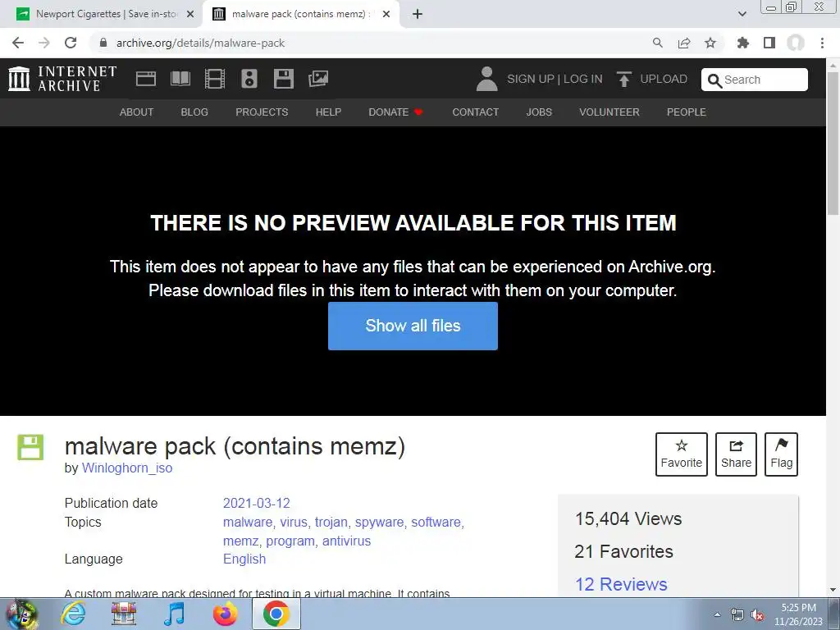Open the antivirus topic link
Screen dimensions: 840x630
point(346,541)
